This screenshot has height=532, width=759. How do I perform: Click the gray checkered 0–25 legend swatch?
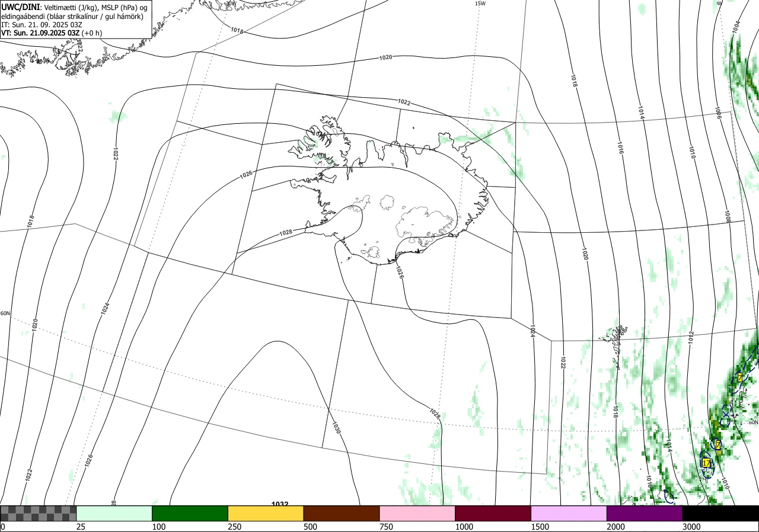(x=39, y=513)
